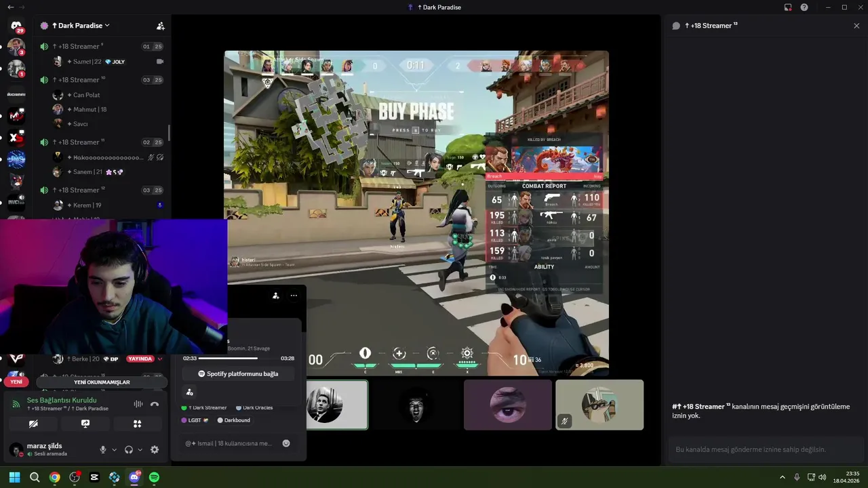Select user Kerem | 19

coord(108,205)
